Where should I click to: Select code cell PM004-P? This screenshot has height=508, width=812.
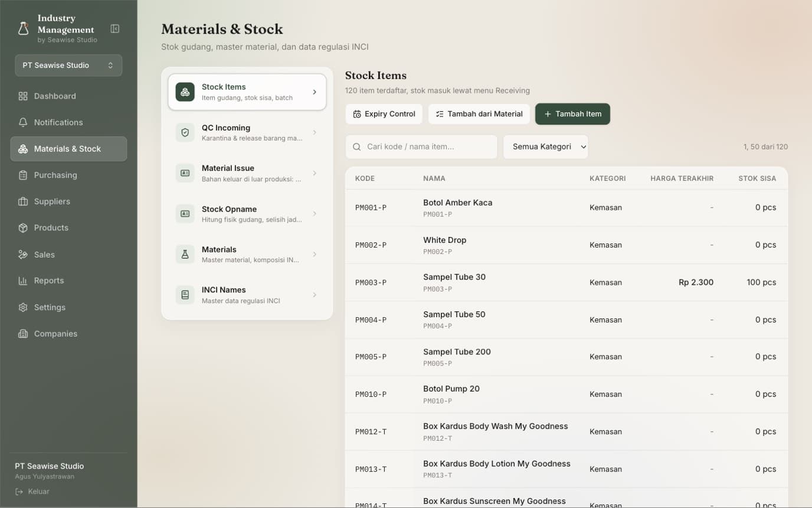(371, 320)
